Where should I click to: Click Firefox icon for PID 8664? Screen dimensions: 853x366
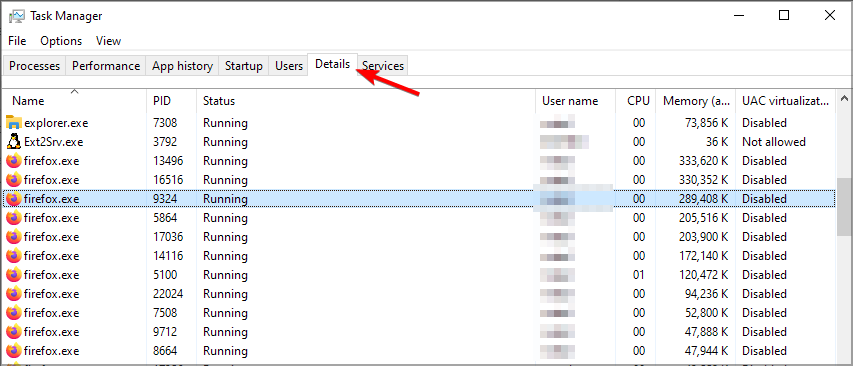pyautogui.click(x=14, y=351)
